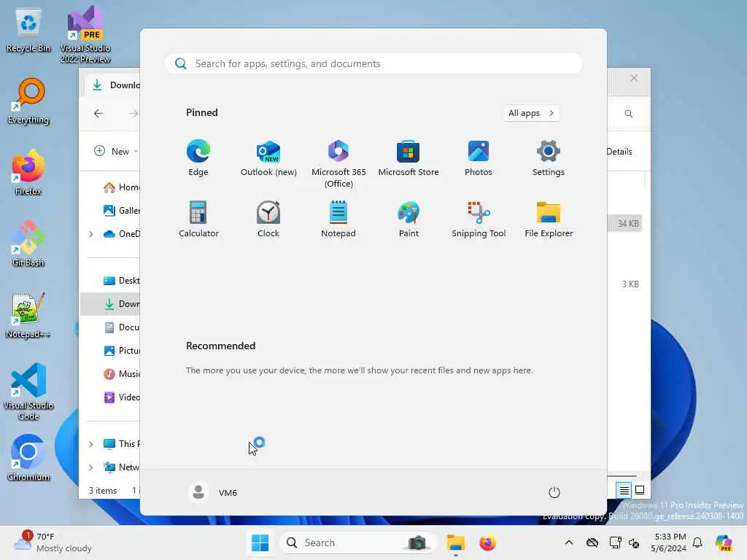The width and height of the screenshot is (747, 560).
Task: Click search icon in File Explorer
Action: coord(628,113)
